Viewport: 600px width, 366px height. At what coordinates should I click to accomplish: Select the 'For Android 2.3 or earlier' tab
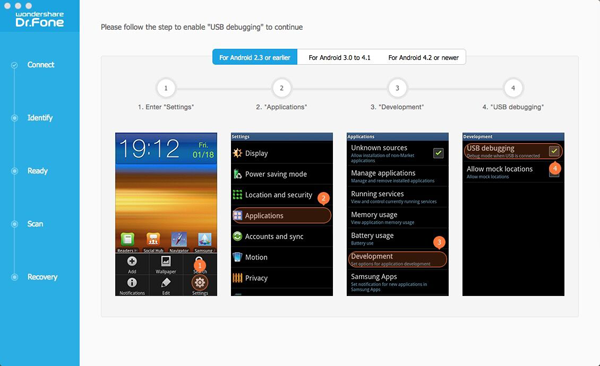pos(255,57)
